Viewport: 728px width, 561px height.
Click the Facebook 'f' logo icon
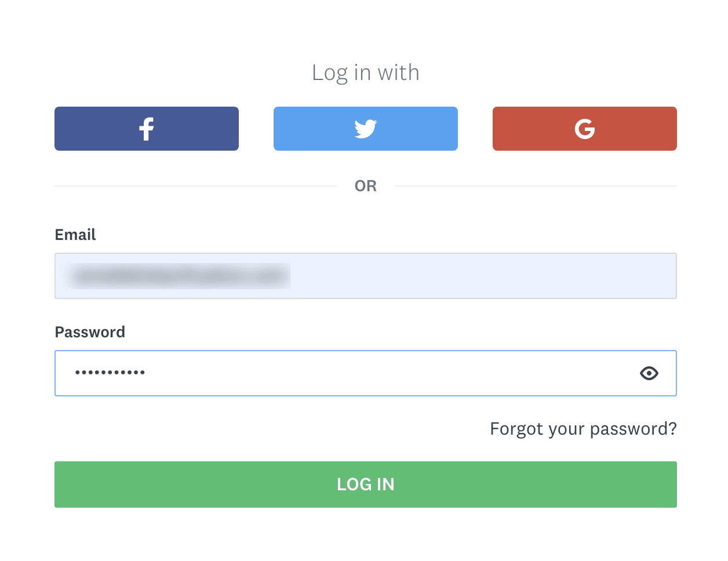(x=147, y=129)
